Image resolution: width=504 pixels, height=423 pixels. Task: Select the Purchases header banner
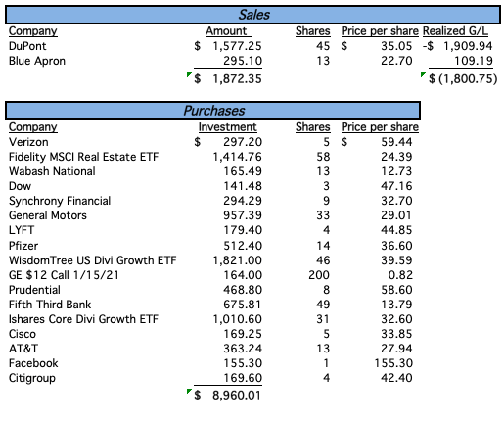tap(212, 111)
